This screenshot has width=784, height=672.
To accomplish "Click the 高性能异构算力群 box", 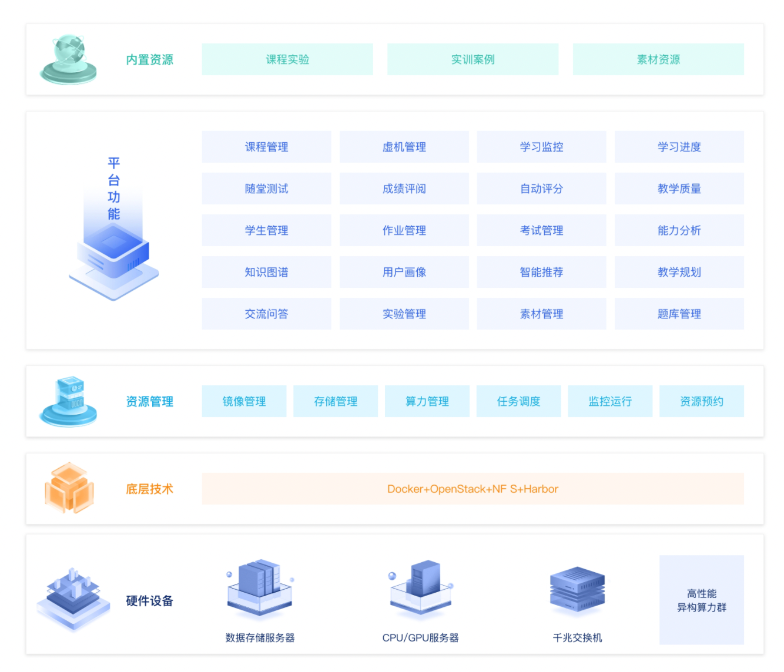I will [701, 600].
